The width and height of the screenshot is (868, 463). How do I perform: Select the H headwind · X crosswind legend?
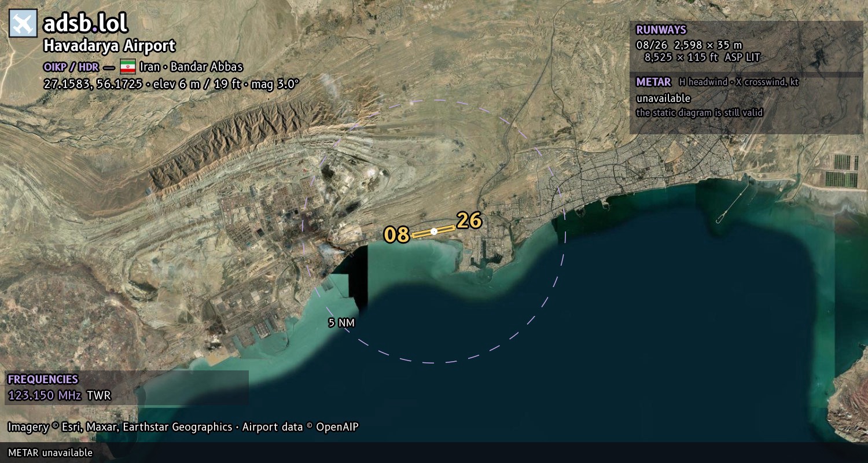pos(739,82)
